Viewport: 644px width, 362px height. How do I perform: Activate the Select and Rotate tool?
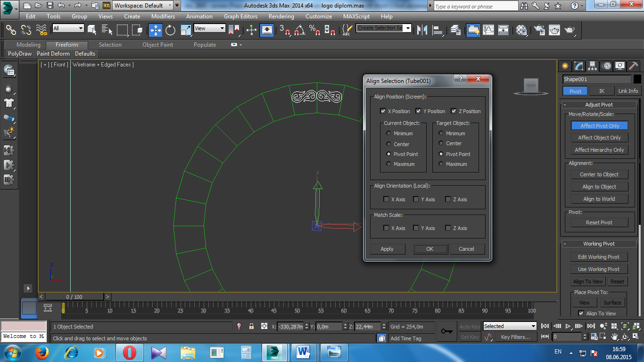tap(170, 30)
